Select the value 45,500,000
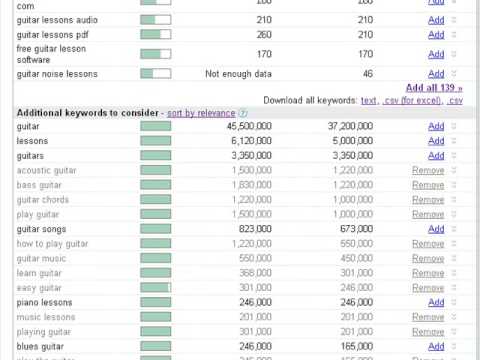The image size is (480, 360). (x=249, y=126)
